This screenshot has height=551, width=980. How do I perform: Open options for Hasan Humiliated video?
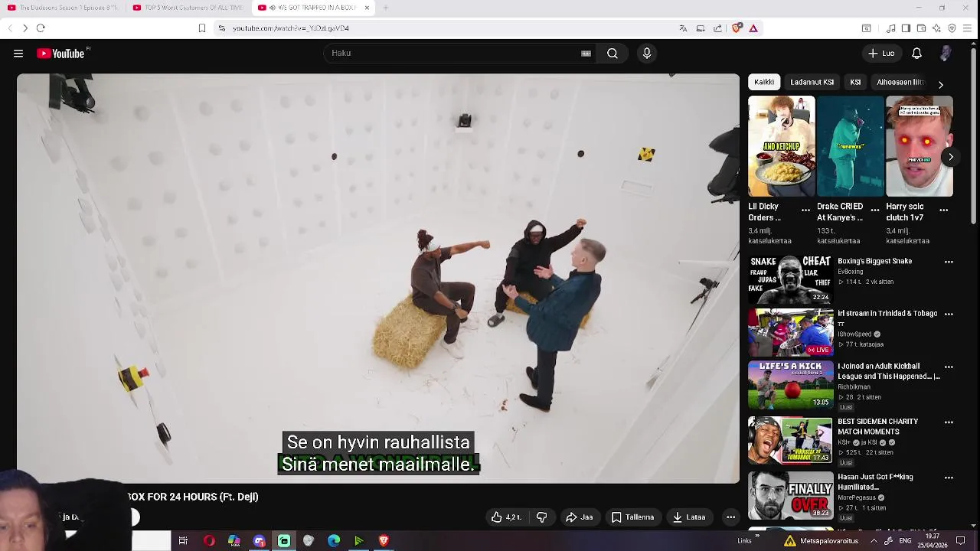coord(949,478)
